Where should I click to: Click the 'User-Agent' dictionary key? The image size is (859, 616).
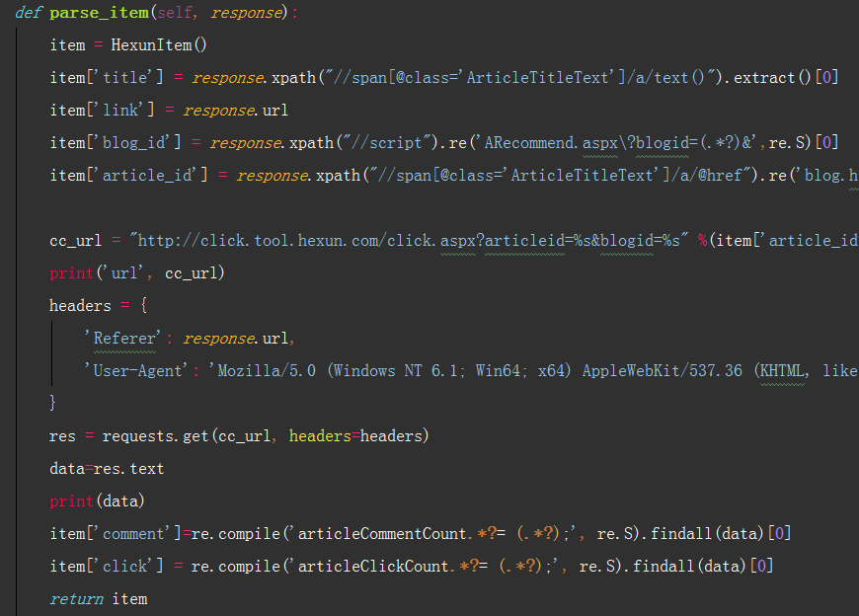[x=136, y=371]
